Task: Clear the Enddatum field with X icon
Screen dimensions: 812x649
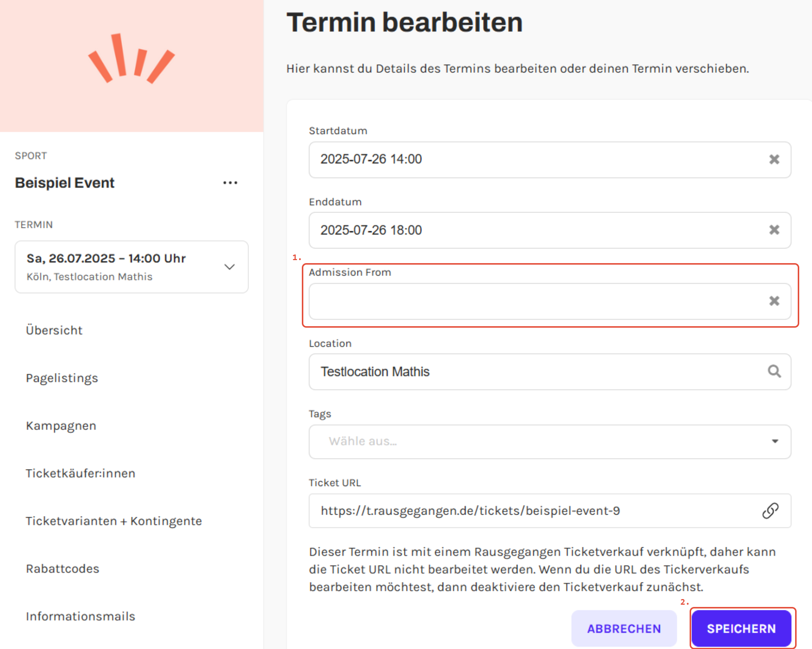Action: pos(774,230)
